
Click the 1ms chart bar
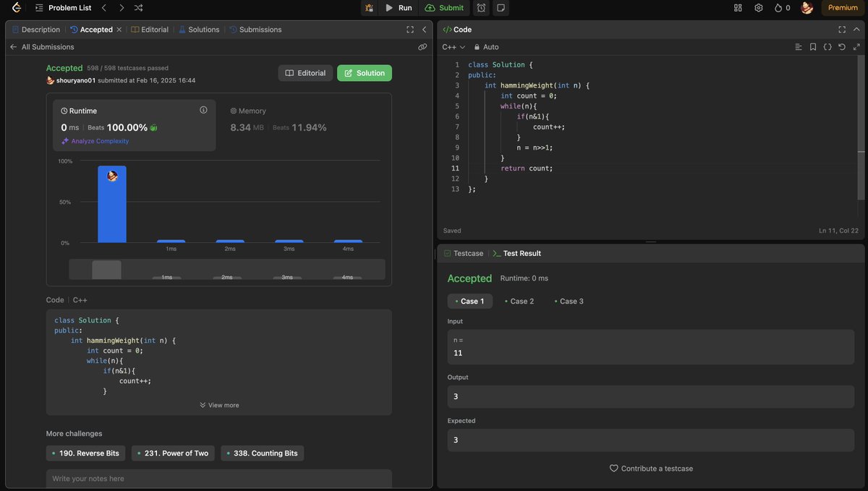coord(171,242)
